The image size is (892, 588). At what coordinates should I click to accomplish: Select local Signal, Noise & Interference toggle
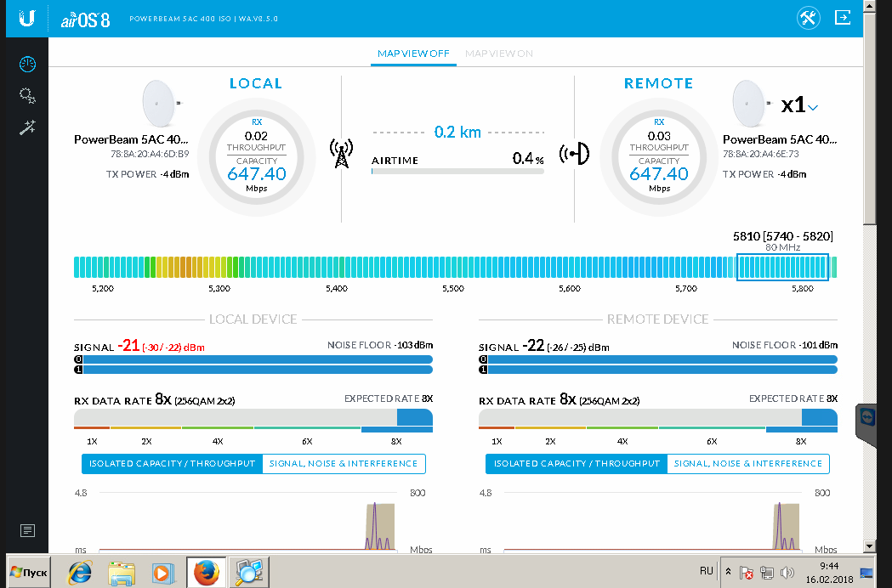pyautogui.click(x=344, y=463)
